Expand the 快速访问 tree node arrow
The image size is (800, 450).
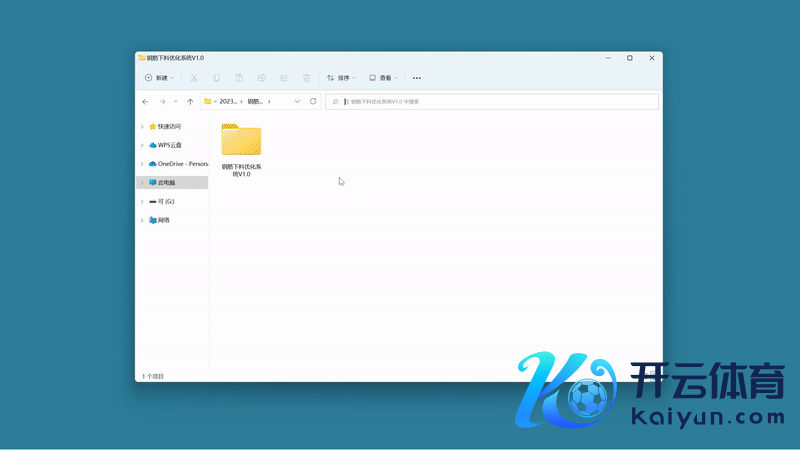coord(142,127)
